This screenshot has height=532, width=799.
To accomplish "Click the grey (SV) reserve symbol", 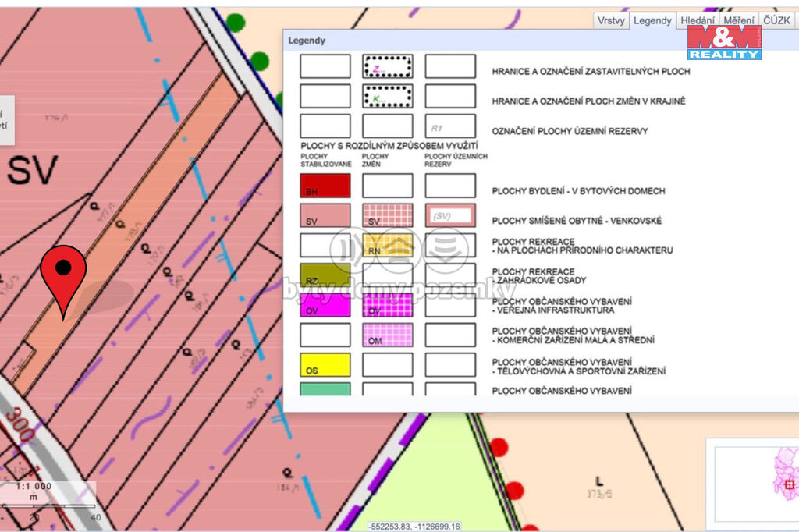I will coord(450,216).
